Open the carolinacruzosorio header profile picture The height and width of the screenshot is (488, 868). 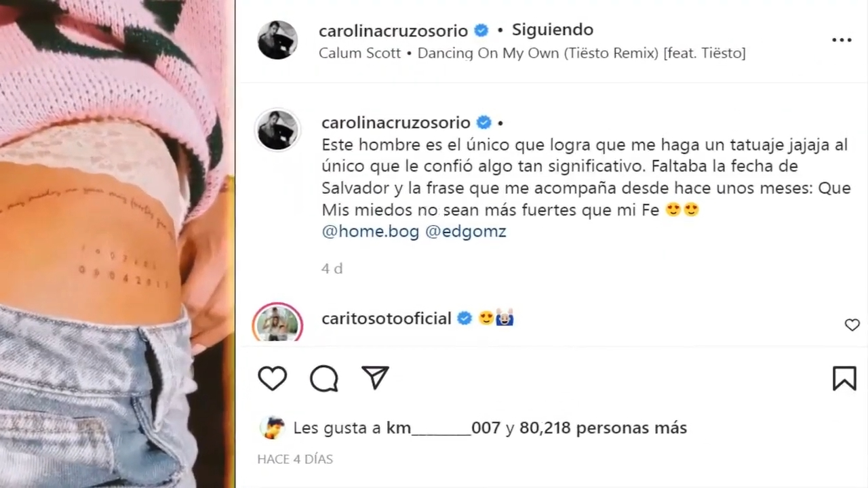coord(278,40)
